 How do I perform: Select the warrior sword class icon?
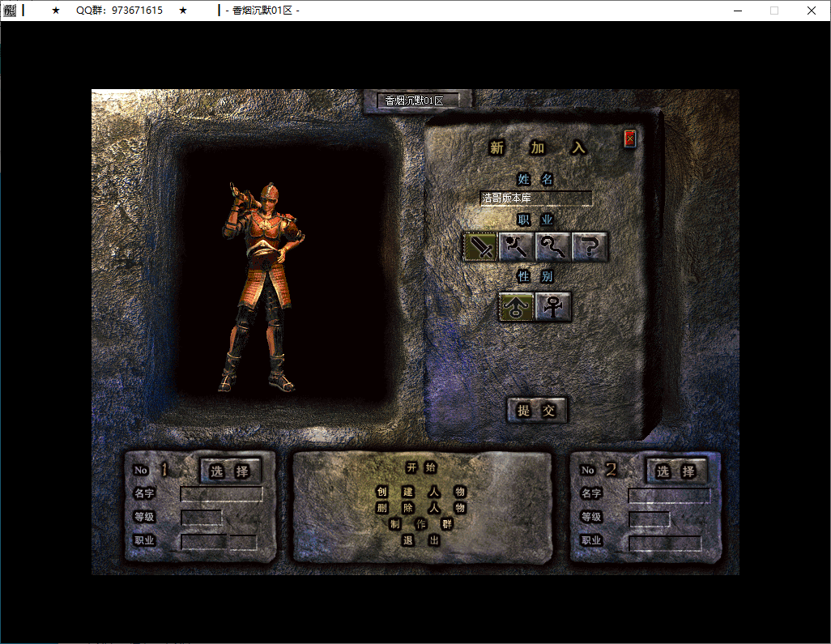[x=480, y=247]
